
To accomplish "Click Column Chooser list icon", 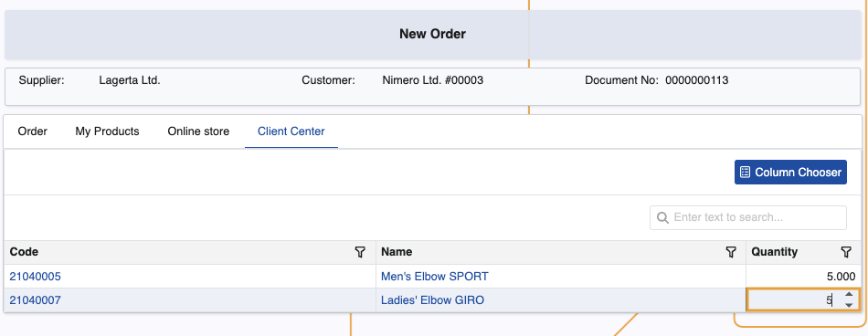I will (745, 173).
